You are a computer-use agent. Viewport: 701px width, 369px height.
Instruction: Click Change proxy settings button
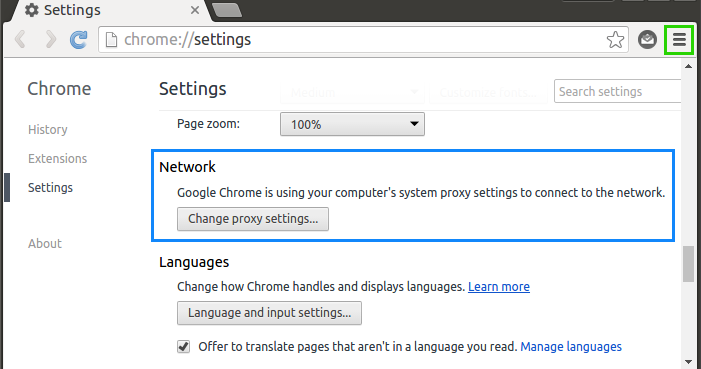(x=253, y=219)
